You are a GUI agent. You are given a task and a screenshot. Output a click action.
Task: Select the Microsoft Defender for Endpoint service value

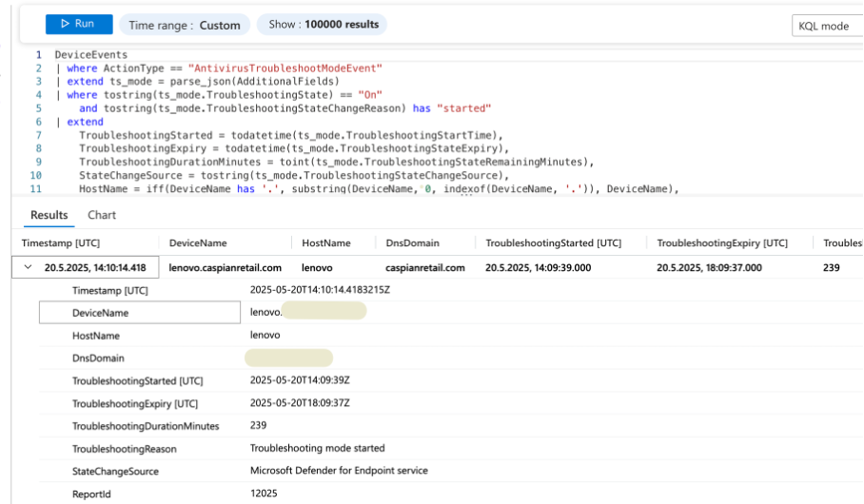coord(339,471)
